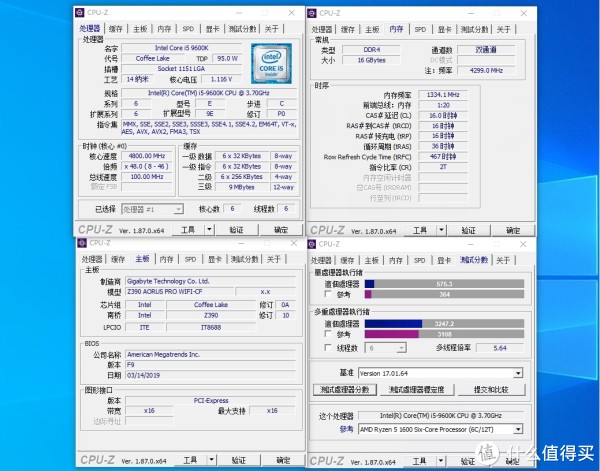Open the 线程数 thread count dropdown

tap(401, 348)
